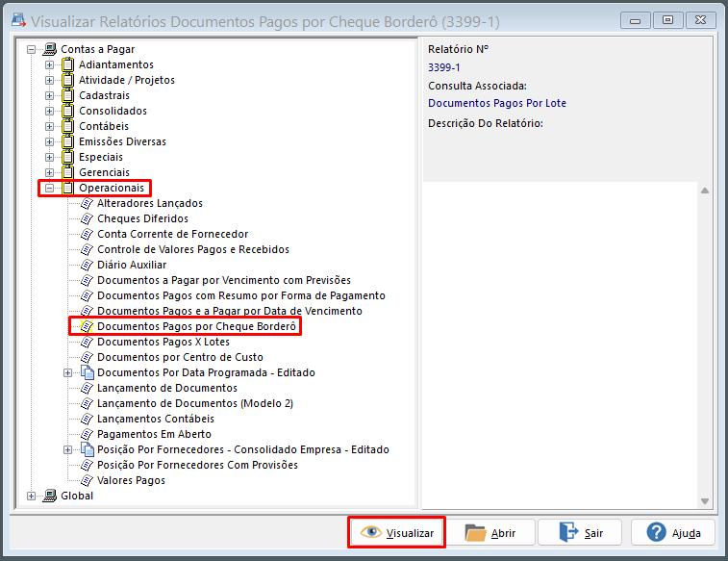The image size is (728, 561).
Task: Click the Especiais clipboard icon
Action: click(x=67, y=157)
